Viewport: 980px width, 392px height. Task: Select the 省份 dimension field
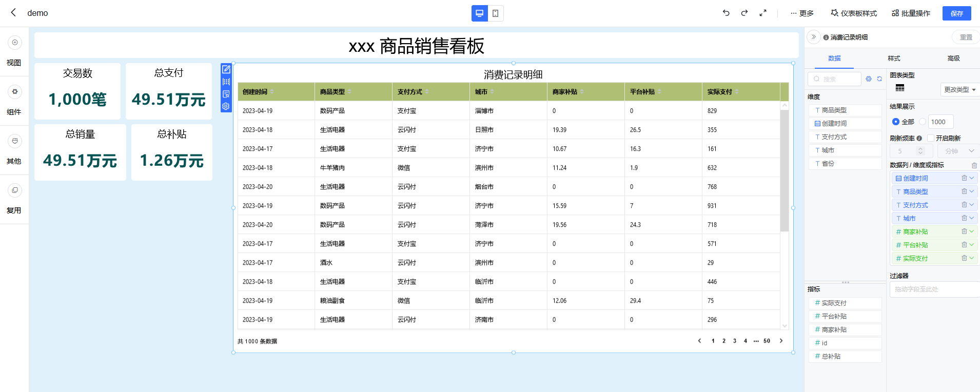(845, 164)
